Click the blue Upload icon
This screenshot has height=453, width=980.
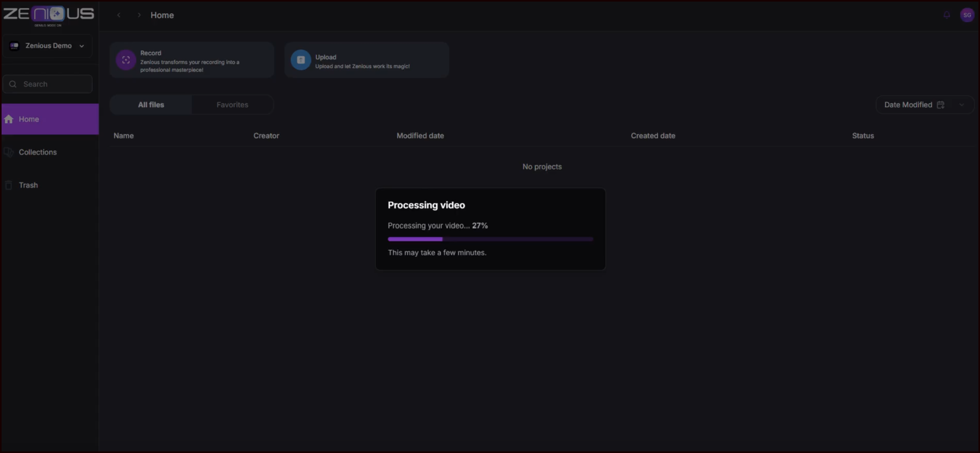coord(301,60)
